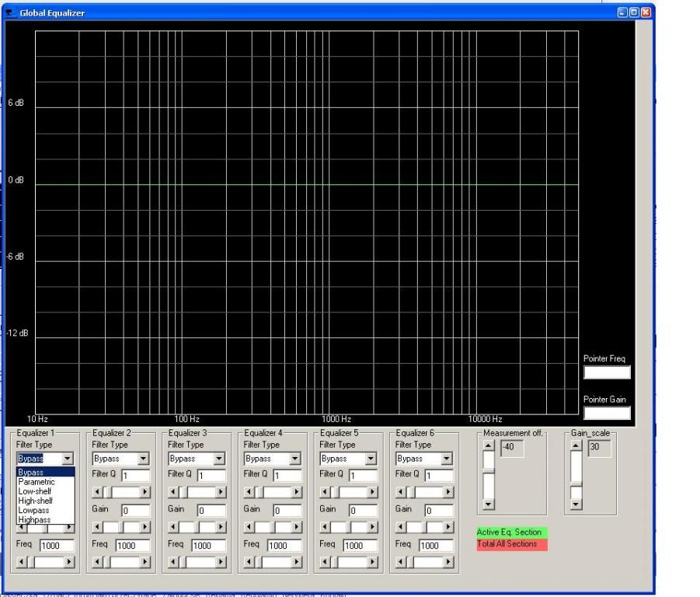This screenshot has height=597, width=700.
Task: Increase Equalizer 4 Gain with right arrow
Action: tap(297, 527)
